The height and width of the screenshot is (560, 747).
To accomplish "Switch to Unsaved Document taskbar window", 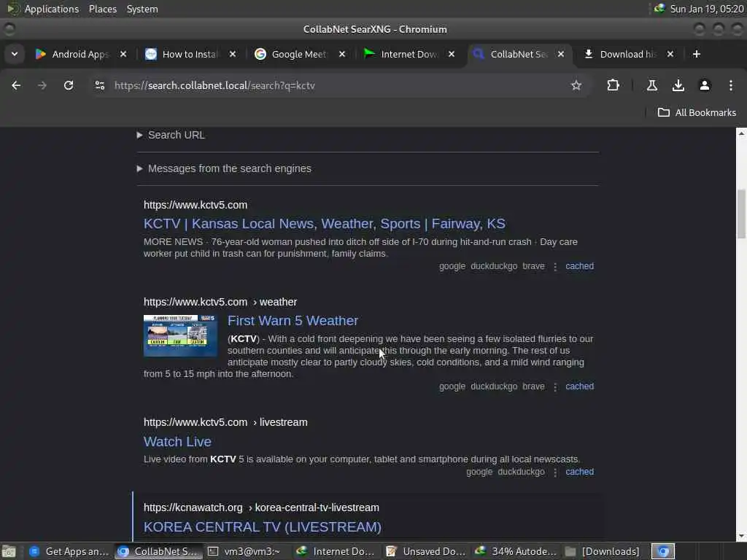I will tap(425, 551).
